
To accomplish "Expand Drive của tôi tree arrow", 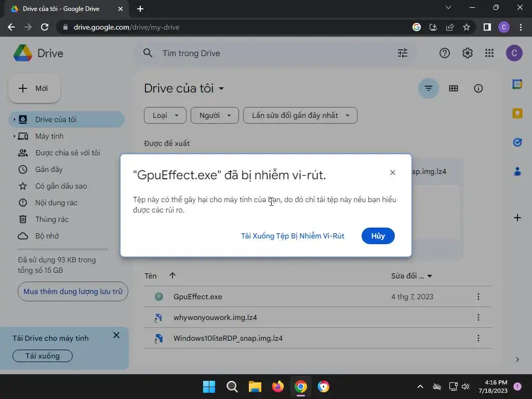I will 14,119.
